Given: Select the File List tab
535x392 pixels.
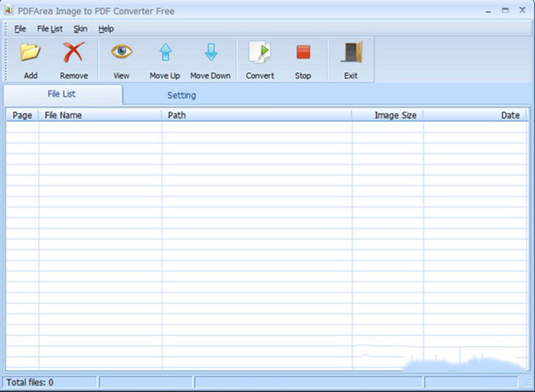Looking at the screenshot, I should 62,94.
